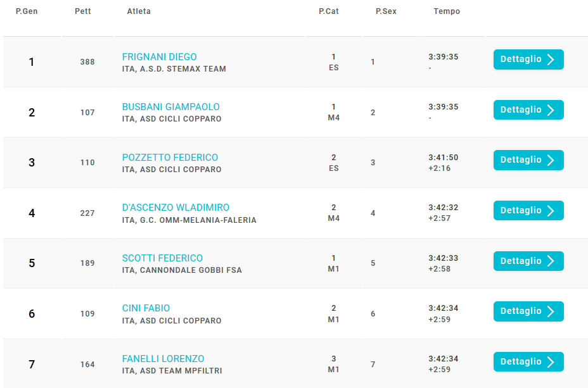Open Dettaglio for Frignani Diego
The height and width of the screenshot is (388, 588).
click(528, 59)
